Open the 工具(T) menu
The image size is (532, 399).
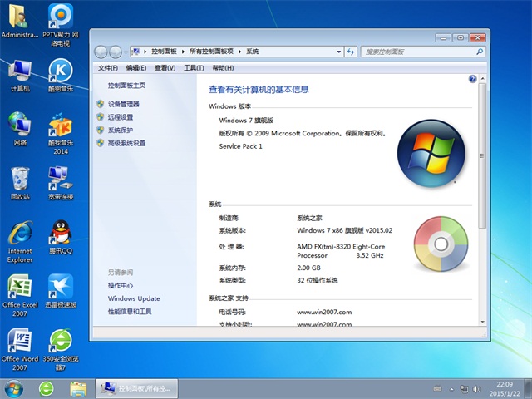(x=193, y=68)
